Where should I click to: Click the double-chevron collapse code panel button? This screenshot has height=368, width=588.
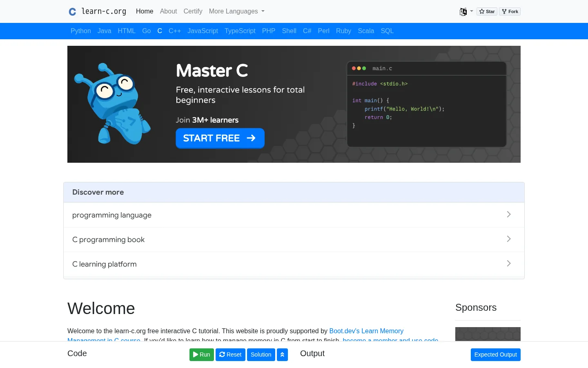pos(282,355)
